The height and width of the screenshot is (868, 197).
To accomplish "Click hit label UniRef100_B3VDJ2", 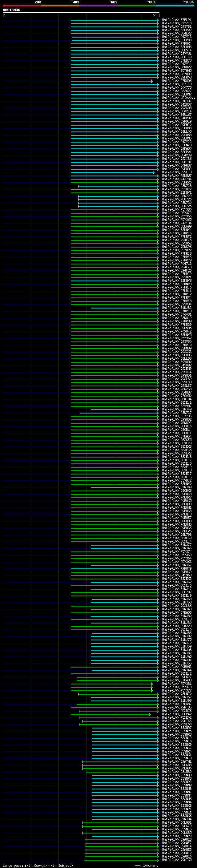I will [x=177, y=481].
